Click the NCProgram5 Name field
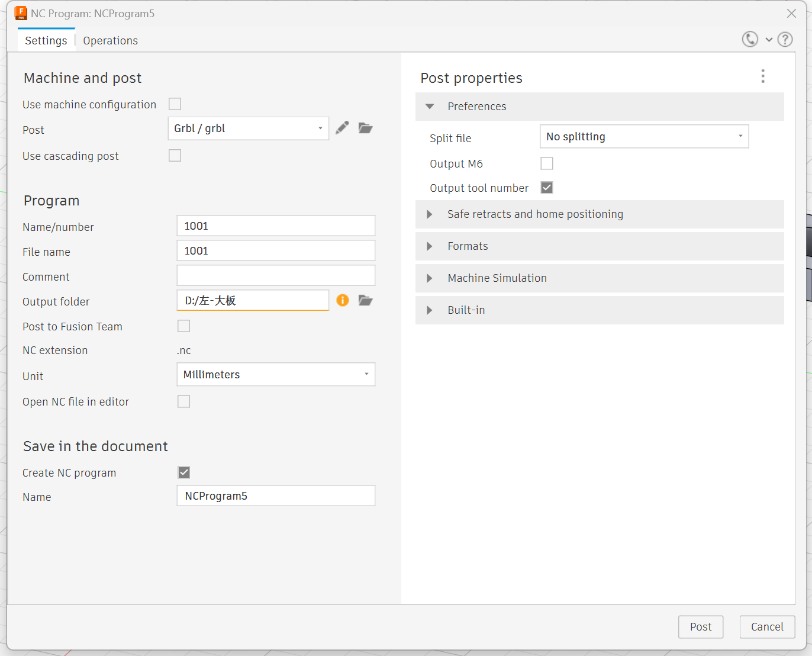The width and height of the screenshot is (812, 656). pyautogui.click(x=276, y=496)
